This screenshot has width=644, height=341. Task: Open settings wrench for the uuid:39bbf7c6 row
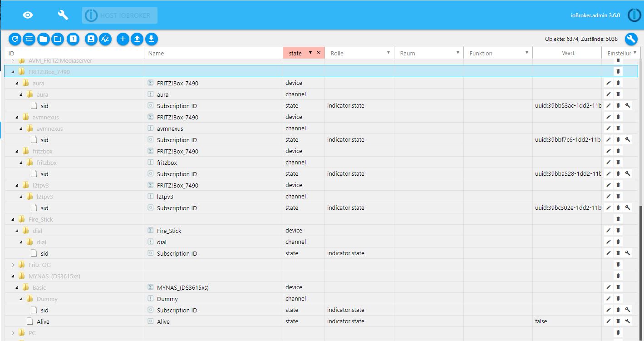point(628,139)
